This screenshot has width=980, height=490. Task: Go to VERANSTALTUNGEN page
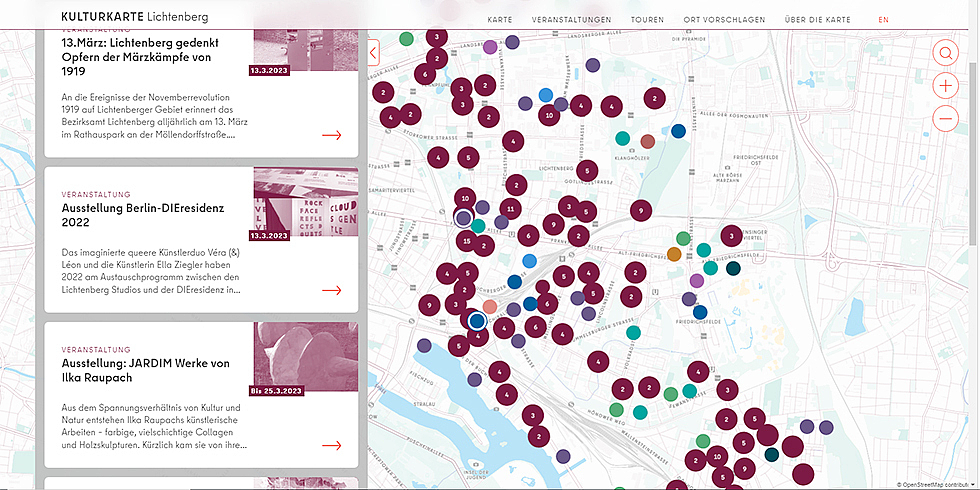(x=571, y=19)
